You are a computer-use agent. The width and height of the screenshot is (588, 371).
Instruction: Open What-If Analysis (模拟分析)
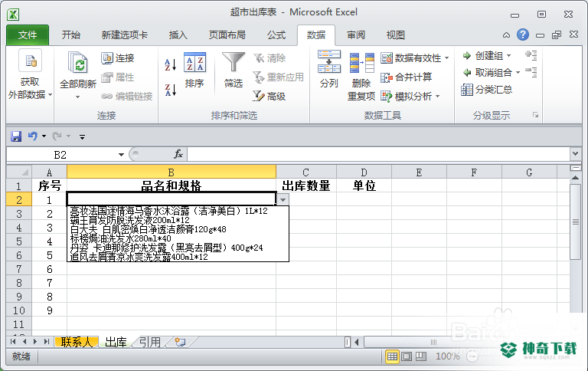[x=407, y=97]
